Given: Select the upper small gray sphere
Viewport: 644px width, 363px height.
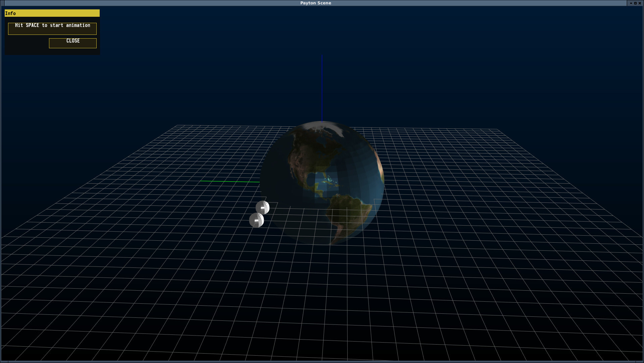Looking at the screenshot, I should (262, 207).
